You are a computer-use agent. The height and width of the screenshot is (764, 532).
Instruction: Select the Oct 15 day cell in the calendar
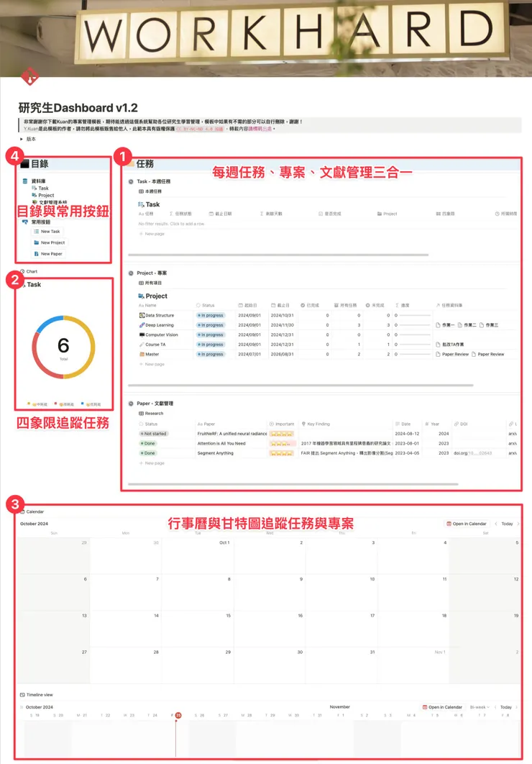point(198,629)
